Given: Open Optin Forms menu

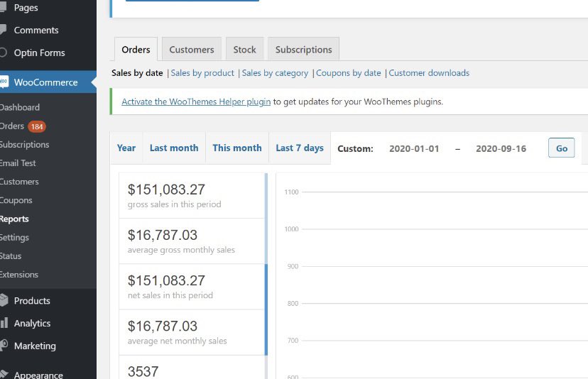Looking at the screenshot, I should click(x=39, y=53).
